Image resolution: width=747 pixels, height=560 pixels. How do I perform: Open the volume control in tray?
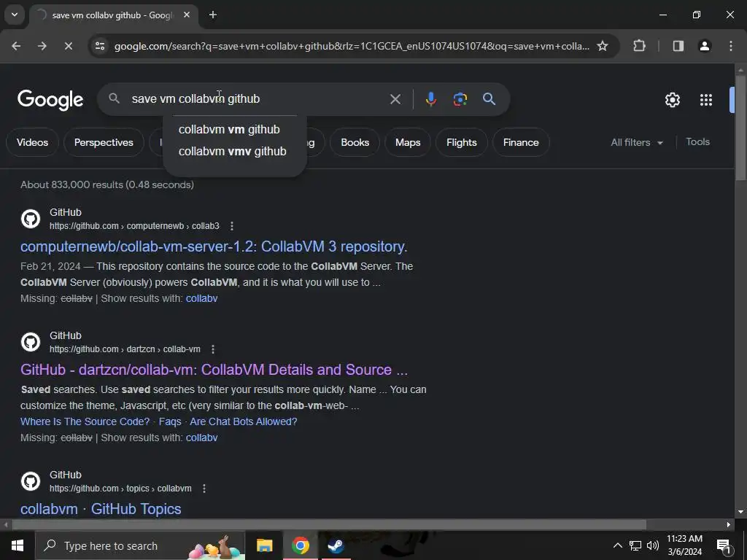pos(653,545)
